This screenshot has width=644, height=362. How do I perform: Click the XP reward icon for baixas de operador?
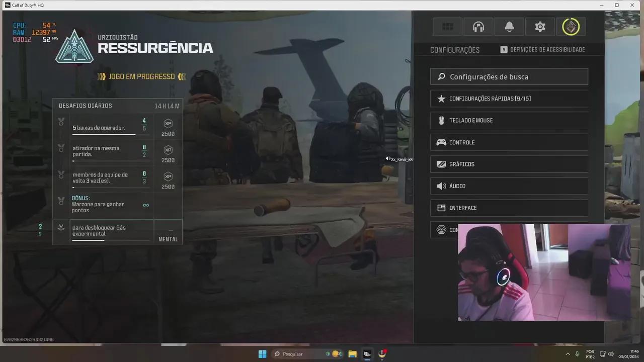point(168,124)
